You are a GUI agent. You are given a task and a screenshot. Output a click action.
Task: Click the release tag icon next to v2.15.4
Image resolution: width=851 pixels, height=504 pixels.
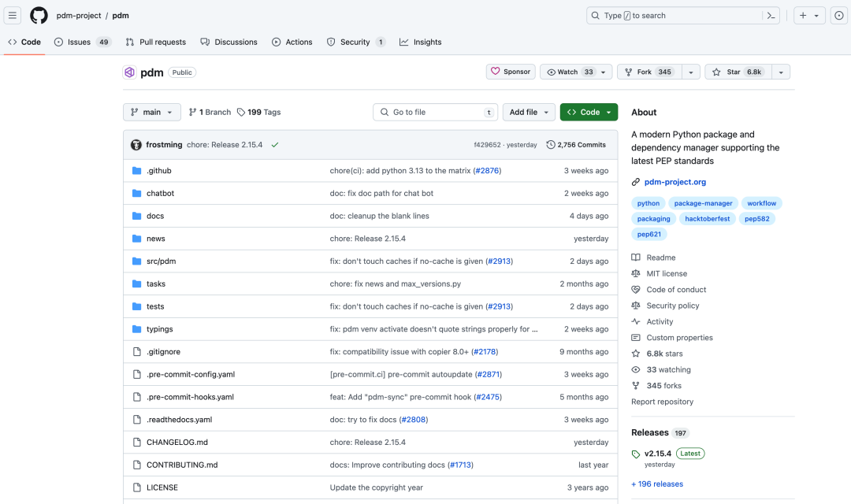click(x=636, y=454)
